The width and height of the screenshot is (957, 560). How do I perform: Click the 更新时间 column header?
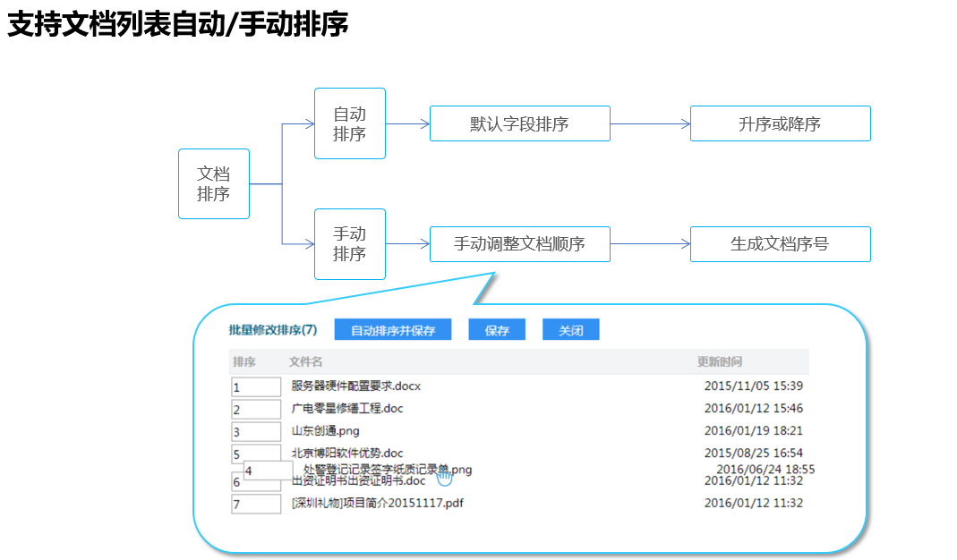tap(720, 361)
